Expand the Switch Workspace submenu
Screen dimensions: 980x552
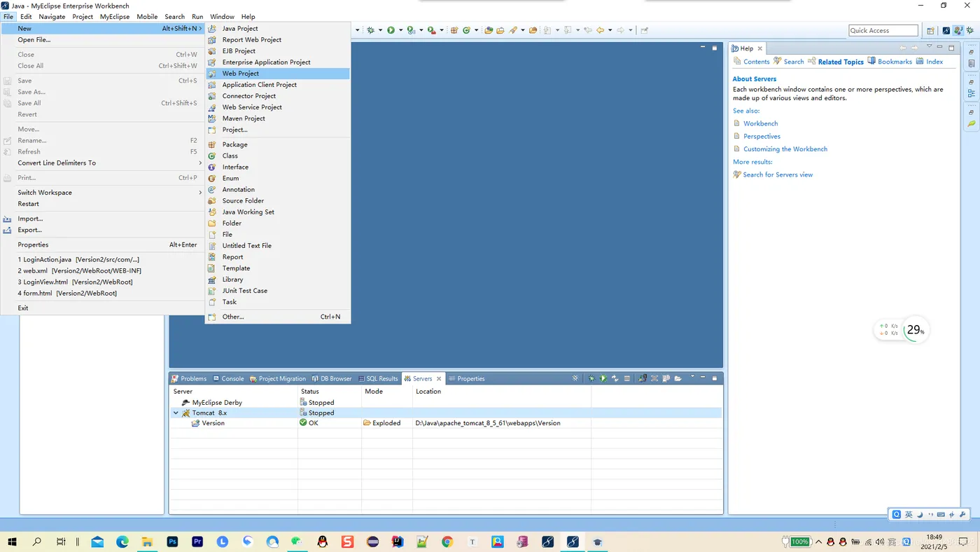pos(103,193)
